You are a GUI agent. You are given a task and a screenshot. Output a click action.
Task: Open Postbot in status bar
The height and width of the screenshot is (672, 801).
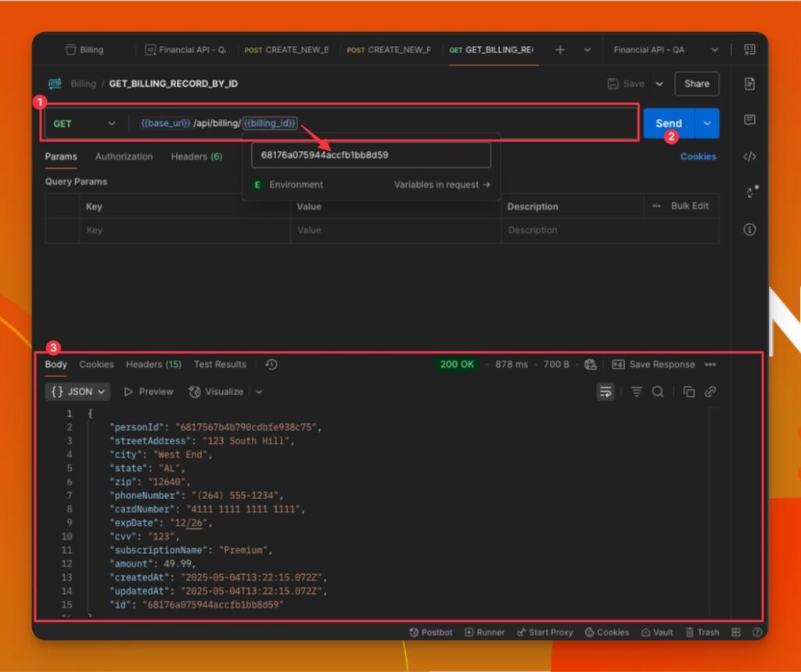pyautogui.click(x=431, y=633)
